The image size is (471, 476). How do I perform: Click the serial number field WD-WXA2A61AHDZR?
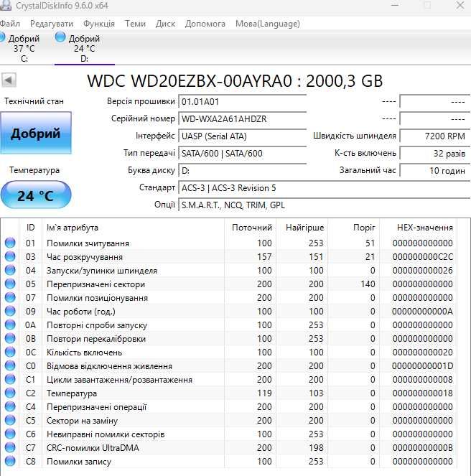pyautogui.click(x=243, y=119)
